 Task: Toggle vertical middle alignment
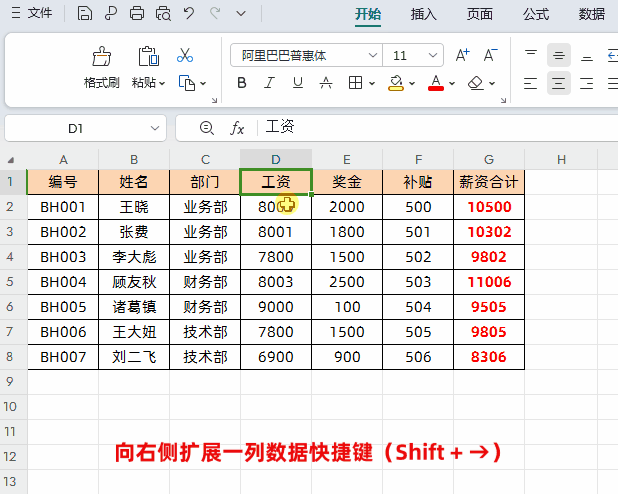coord(558,55)
